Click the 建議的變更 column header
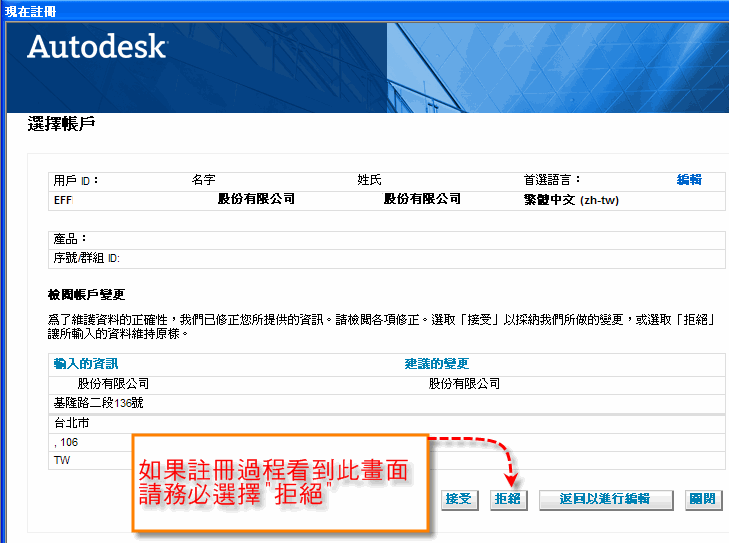Image resolution: width=729 pixels, height=543 pixels. point(437,364)
